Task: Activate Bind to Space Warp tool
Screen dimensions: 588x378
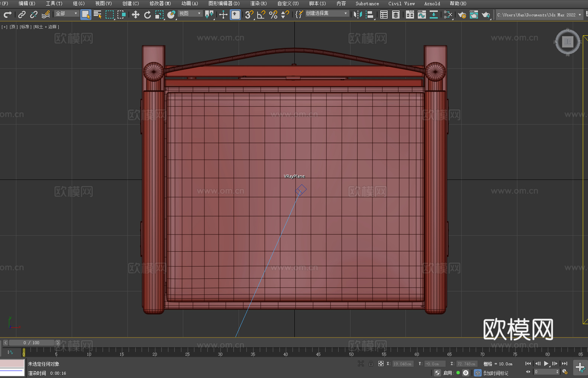Action: click(46, 14)
